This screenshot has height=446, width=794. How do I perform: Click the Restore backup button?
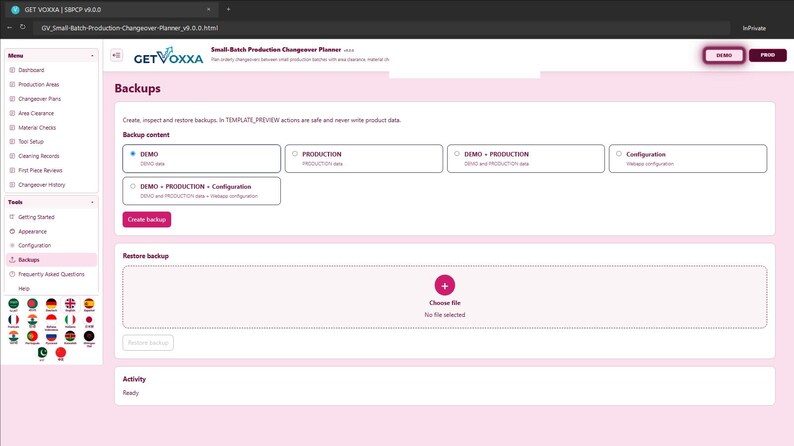[x=148, y=343]
